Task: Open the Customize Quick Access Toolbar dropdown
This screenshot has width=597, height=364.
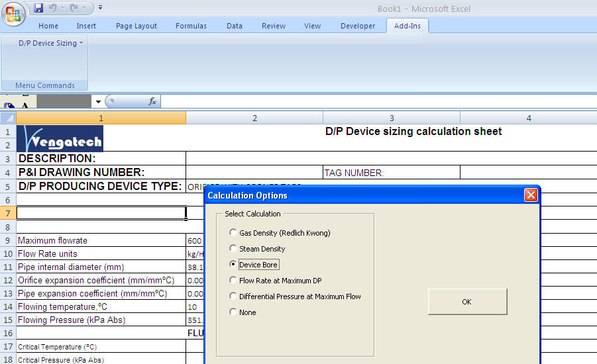Action: pyautogui.click(x=101, y=8)
